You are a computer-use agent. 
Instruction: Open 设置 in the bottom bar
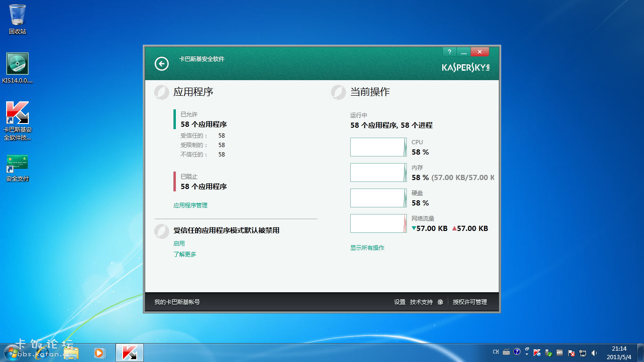[x=400, y=302]
